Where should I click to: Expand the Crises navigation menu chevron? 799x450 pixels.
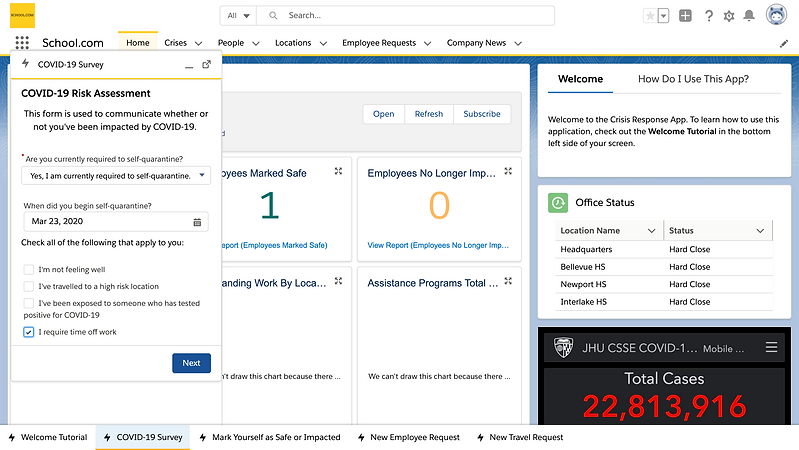click(198, 43)
